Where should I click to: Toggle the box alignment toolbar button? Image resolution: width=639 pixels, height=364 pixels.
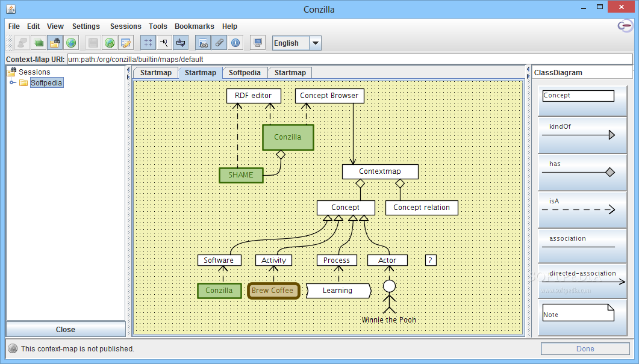pos(181,43)
